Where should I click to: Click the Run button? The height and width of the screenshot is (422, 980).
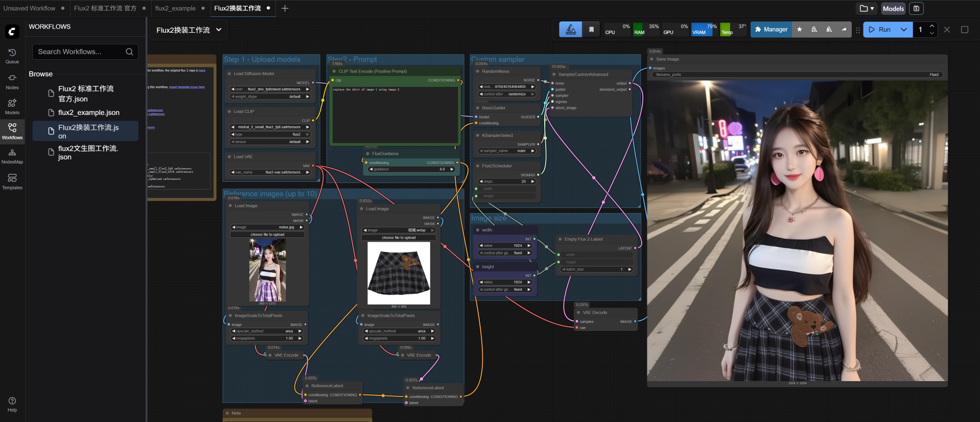coord(880,30)
